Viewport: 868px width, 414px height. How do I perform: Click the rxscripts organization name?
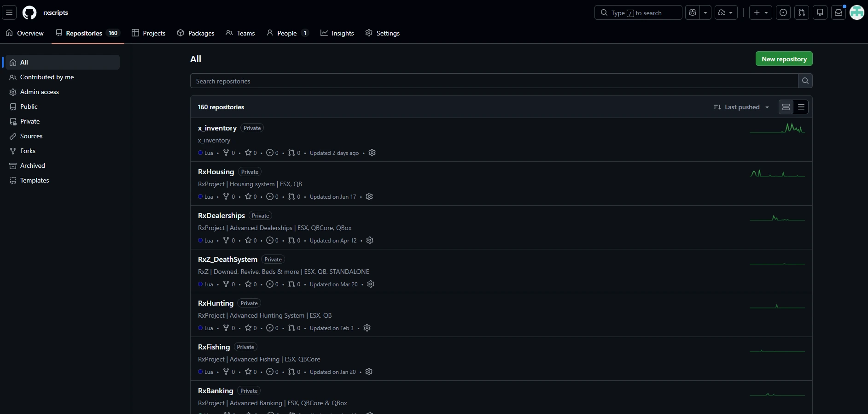pyautogui.click(x=56, y=12)
